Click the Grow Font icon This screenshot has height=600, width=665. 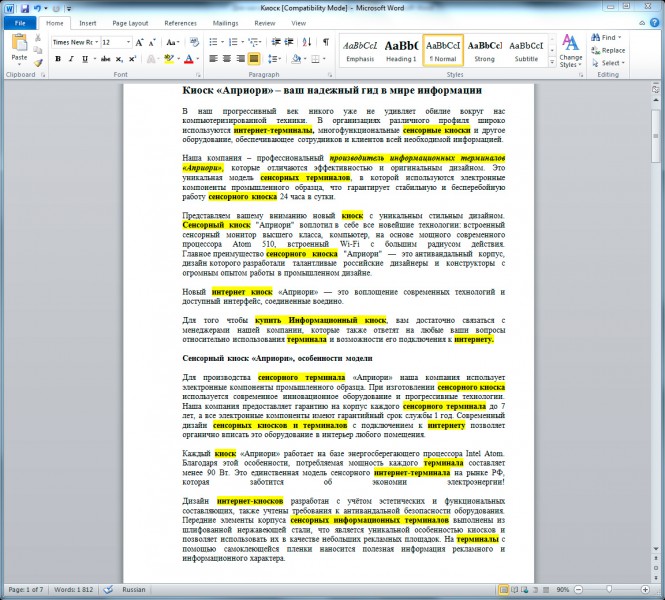tap(139, 42)
